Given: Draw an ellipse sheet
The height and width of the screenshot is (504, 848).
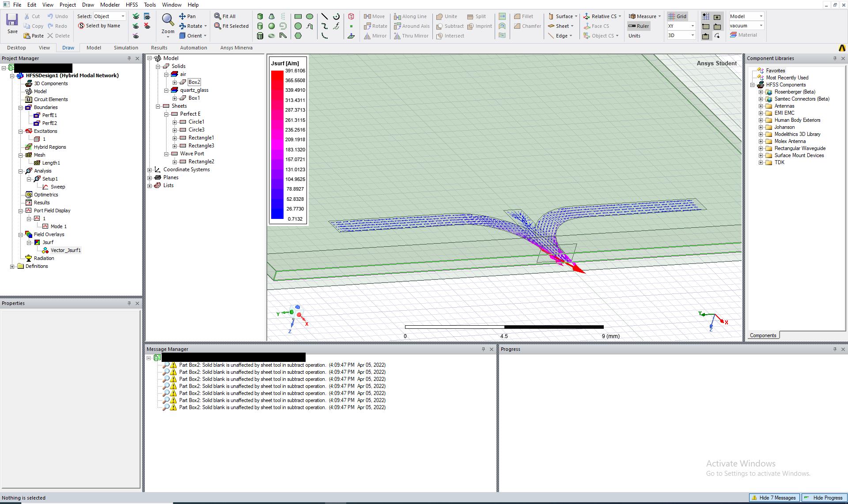Looking at the screenshot, I should click(x=310, y=16).
